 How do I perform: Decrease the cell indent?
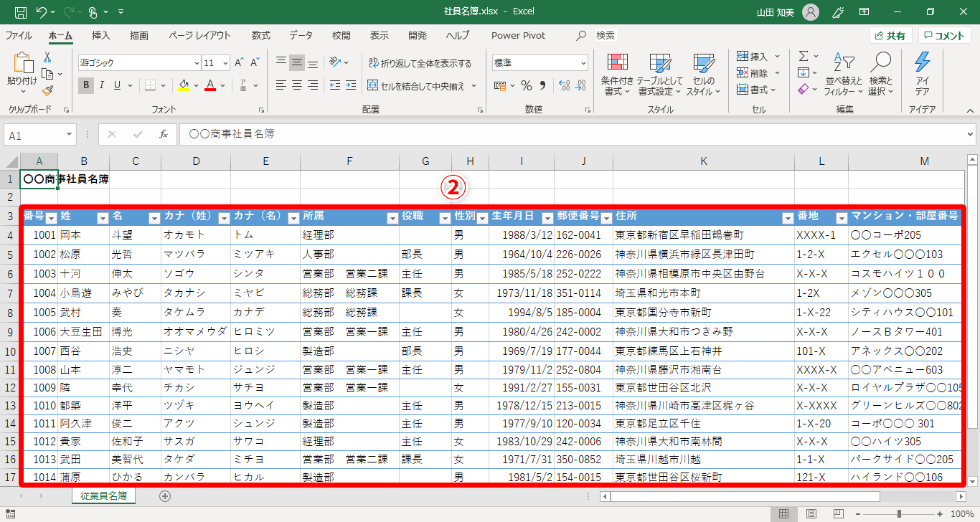point(335,85)
